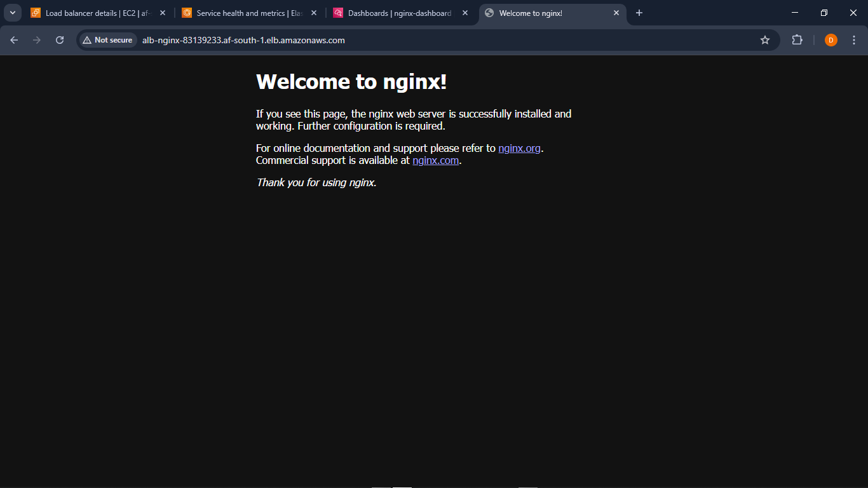The width and height of the screenshot is (868, 488).
Task: Click the page reload icon
Action: coord(59,39)
